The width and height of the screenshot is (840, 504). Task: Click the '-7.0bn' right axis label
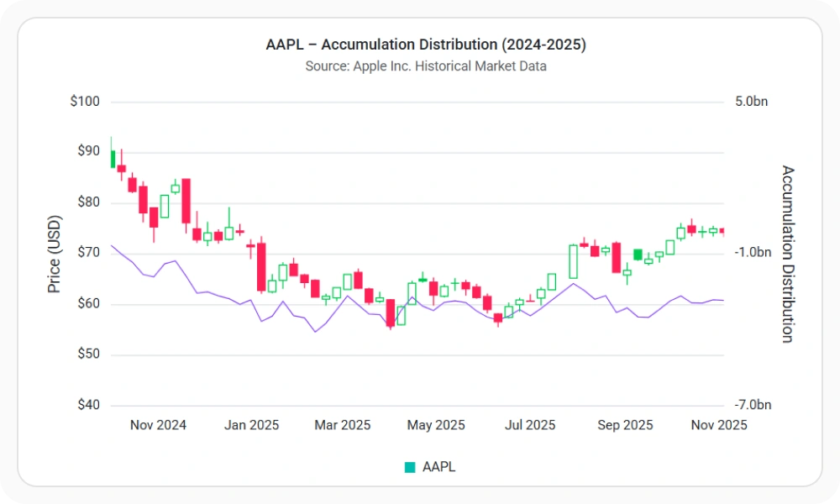click(x=753, y=405)
